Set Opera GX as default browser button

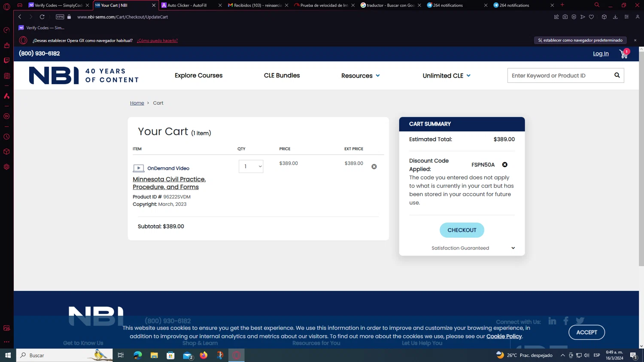pos(580,40)
